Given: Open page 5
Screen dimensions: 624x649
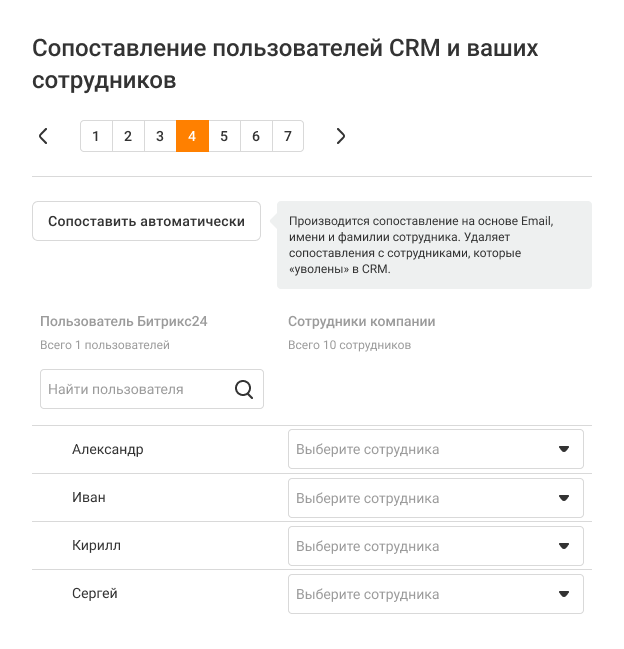Looking at the screenshot, I should click(224, 136).
